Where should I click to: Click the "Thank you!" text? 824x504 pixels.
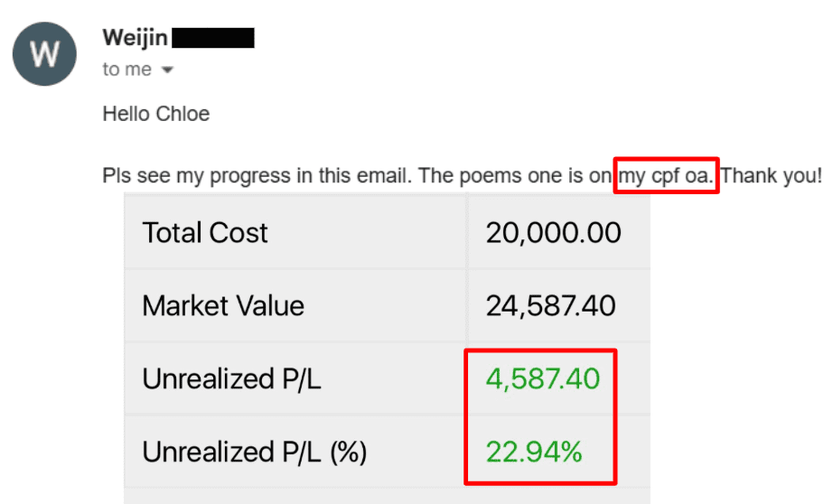coord(771,175)
